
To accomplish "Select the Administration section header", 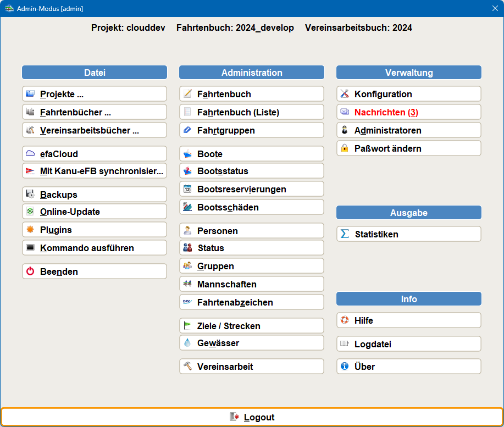I will (x=251, y=73).
